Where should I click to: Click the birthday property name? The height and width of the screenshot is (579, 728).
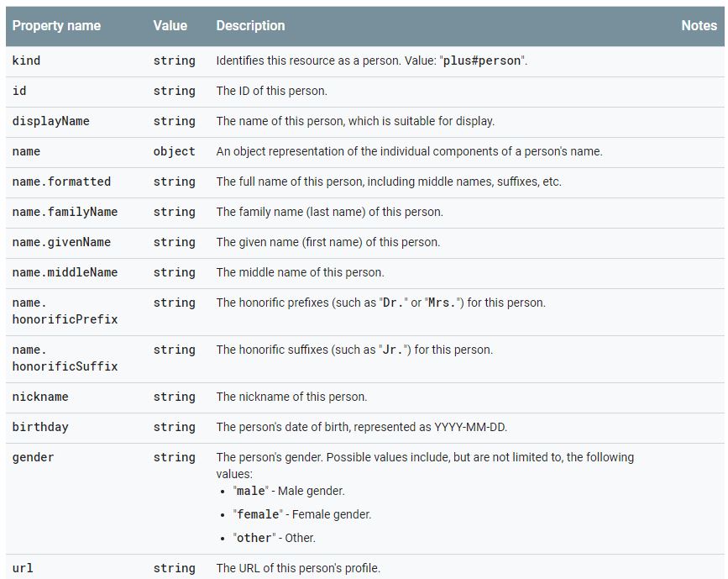coord(40,427)
